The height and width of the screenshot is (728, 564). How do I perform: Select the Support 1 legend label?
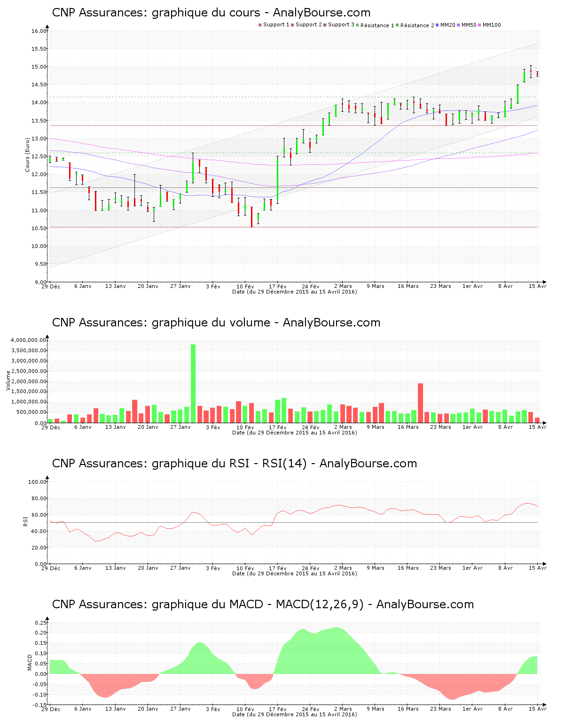(x=276, y=25)
